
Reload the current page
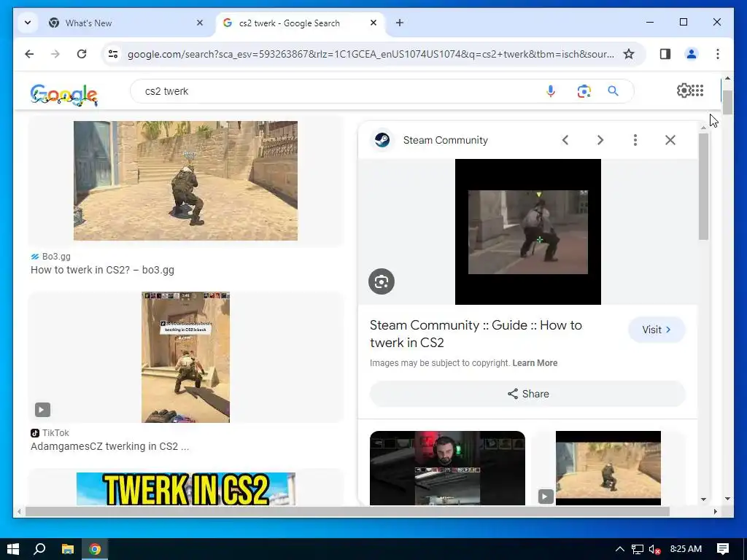tap(82, 54)
